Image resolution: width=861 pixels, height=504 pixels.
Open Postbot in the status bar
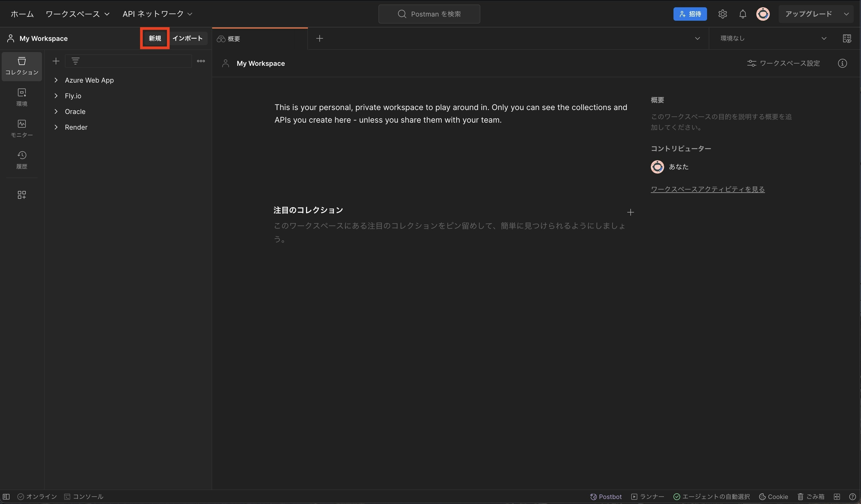[x=606, y=496]
